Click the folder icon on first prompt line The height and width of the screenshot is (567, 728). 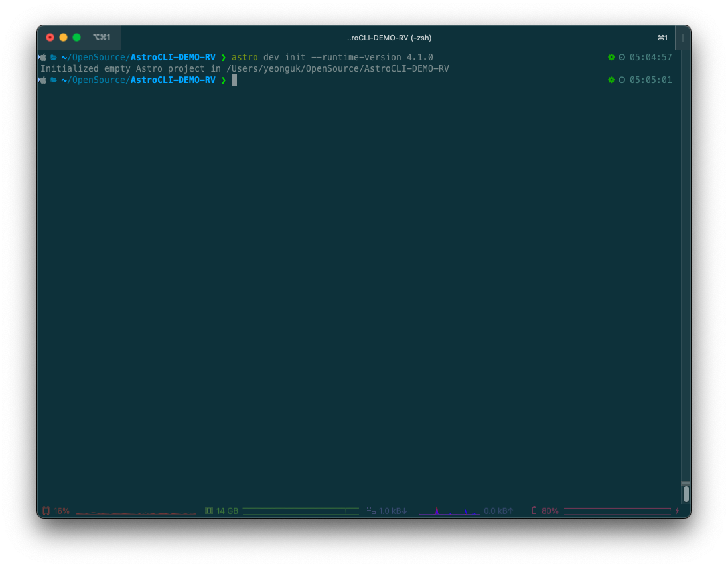click(x=53, y=58)
